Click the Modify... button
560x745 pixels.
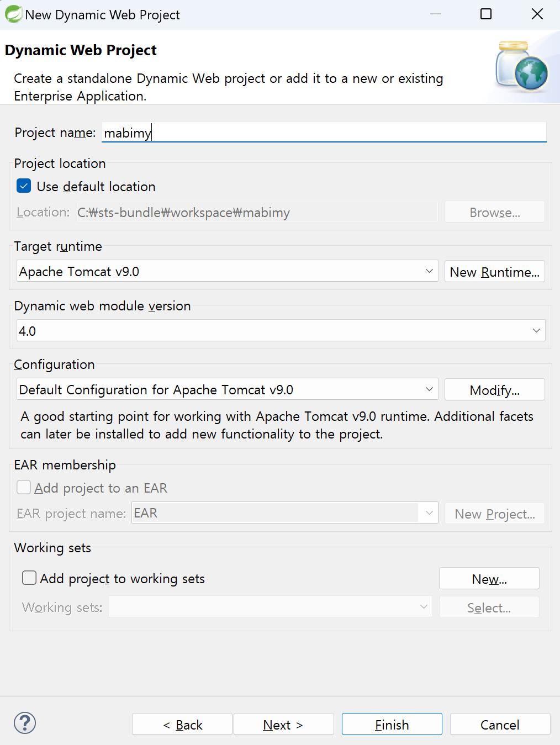pyautogui.click(x=494, y=390)
